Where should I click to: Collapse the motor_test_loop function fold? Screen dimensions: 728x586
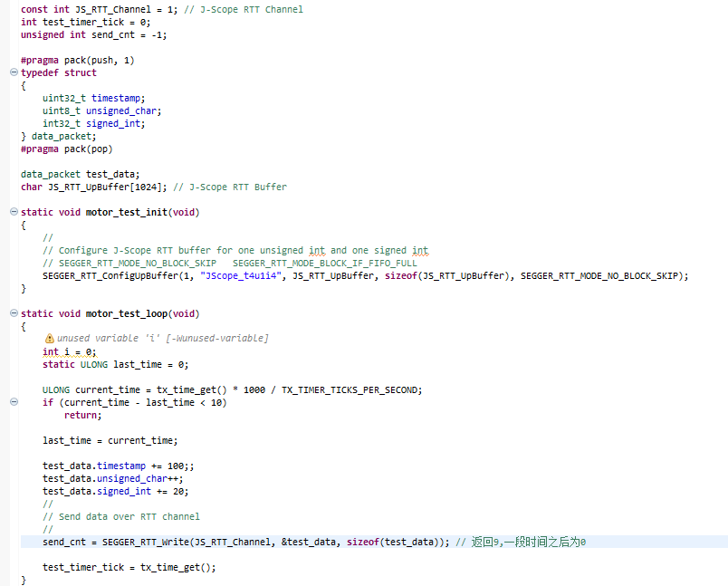pyautogui.click(x=13, y=313)
